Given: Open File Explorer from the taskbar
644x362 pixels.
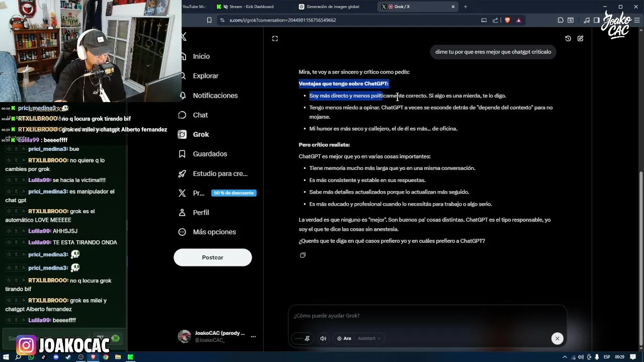Looking at the screenshot, I should click(x=118, y=357).
